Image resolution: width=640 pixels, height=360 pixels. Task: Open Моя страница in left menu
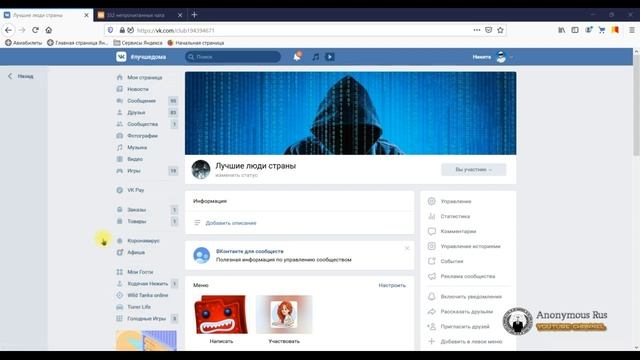click(x=145, y=77)
